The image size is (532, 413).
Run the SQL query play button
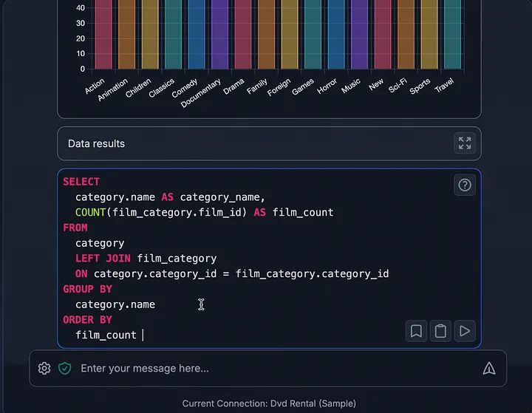(465, 331)
